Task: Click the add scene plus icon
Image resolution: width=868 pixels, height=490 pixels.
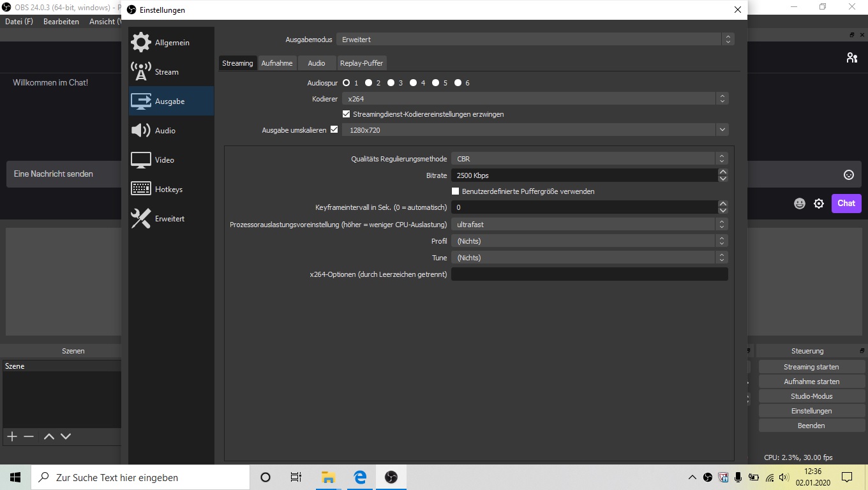Action: pyautogui.click(x=11, y=436)
